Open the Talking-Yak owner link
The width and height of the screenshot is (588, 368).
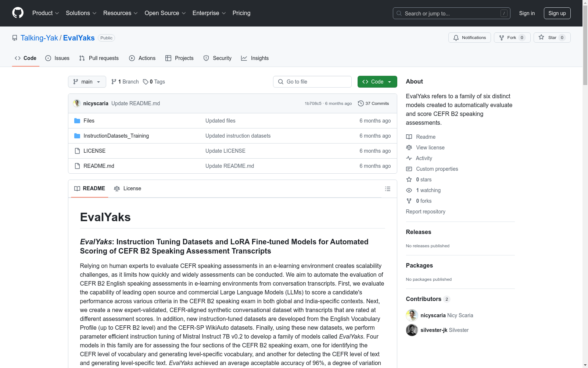pyautogui.click(x=39, y=38)
